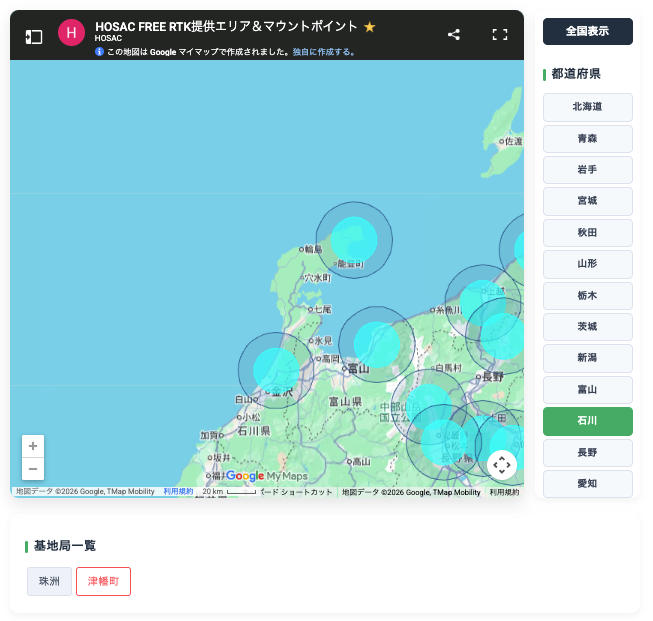Click the 穴水町 label on the map

point(316,278)
